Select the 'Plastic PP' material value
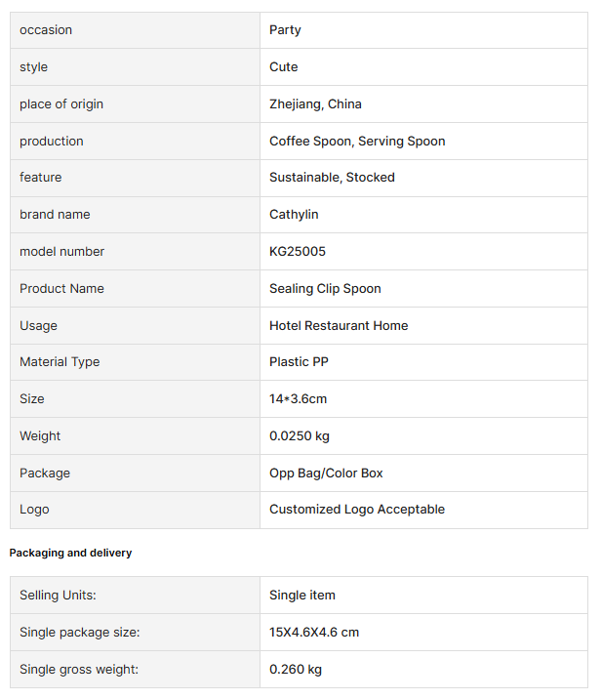Screen dimensions: 602x700 (299, 362)
